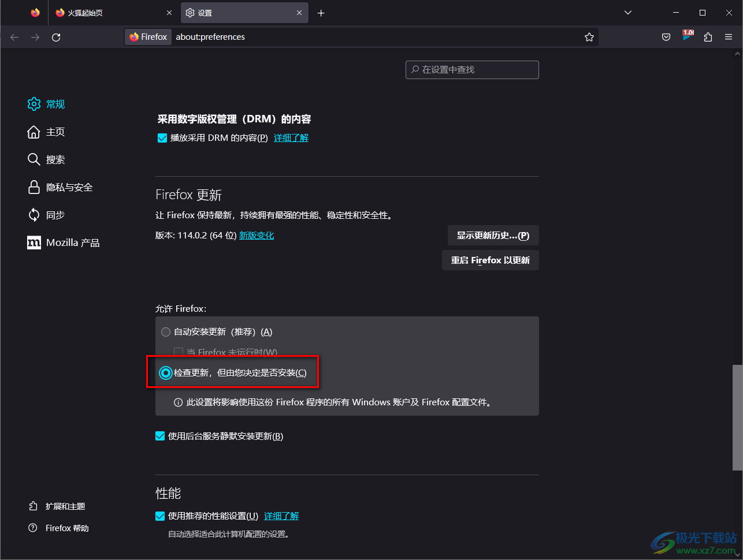Open the 搜索 settings category

[46, 159]
